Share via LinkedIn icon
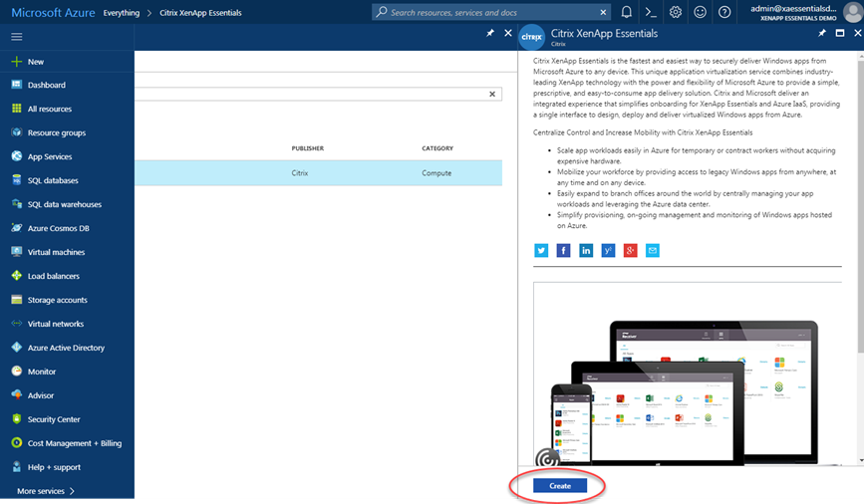The image size is (864, 504). [586, 250]
